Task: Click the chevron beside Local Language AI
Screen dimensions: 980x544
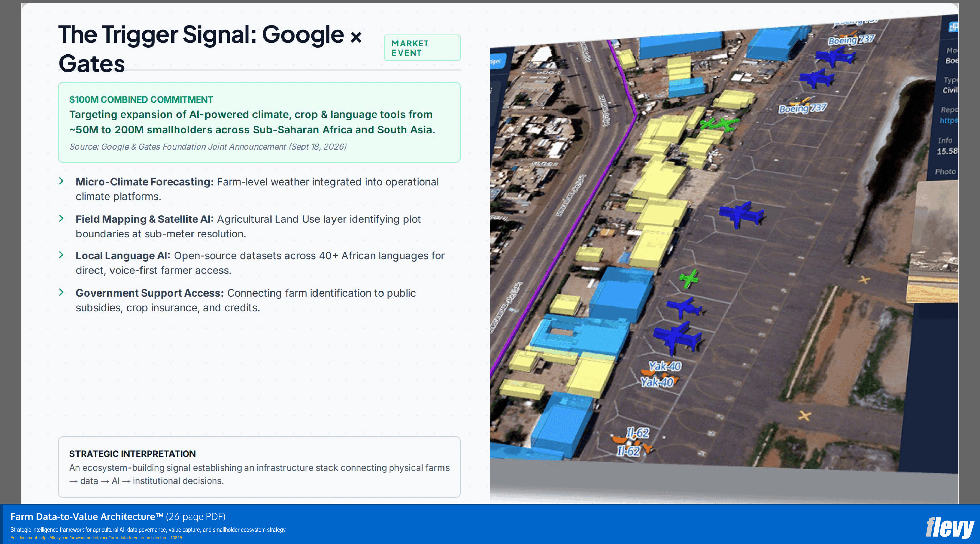Action: 61,255
